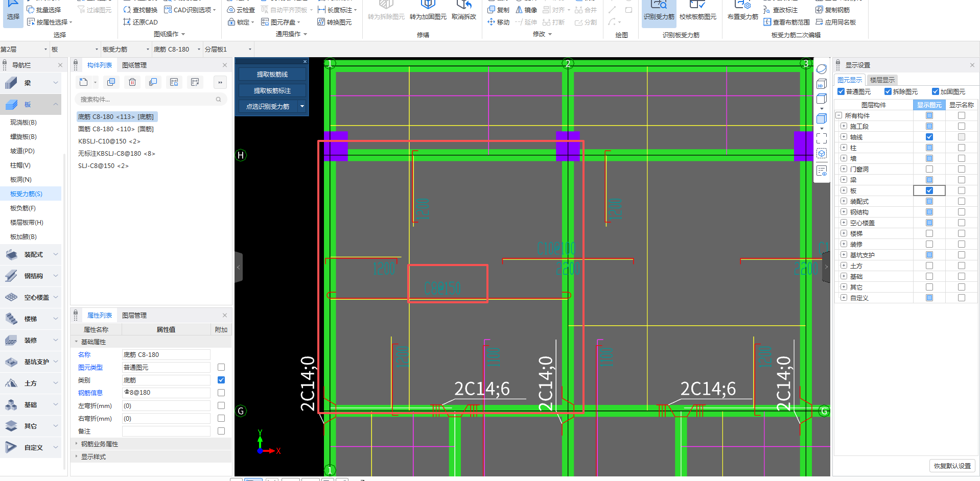The height and width of the screenshot is (481, 980).
Task: Select the 图元显示 tab
Action: coord(850,80)
